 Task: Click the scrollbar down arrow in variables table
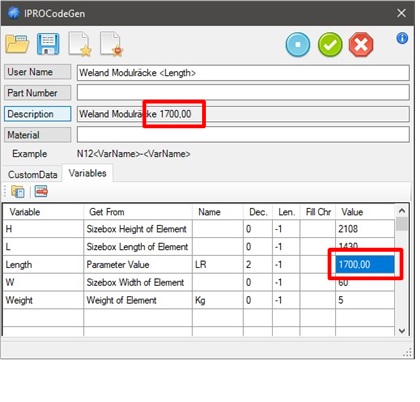[402, 331]
